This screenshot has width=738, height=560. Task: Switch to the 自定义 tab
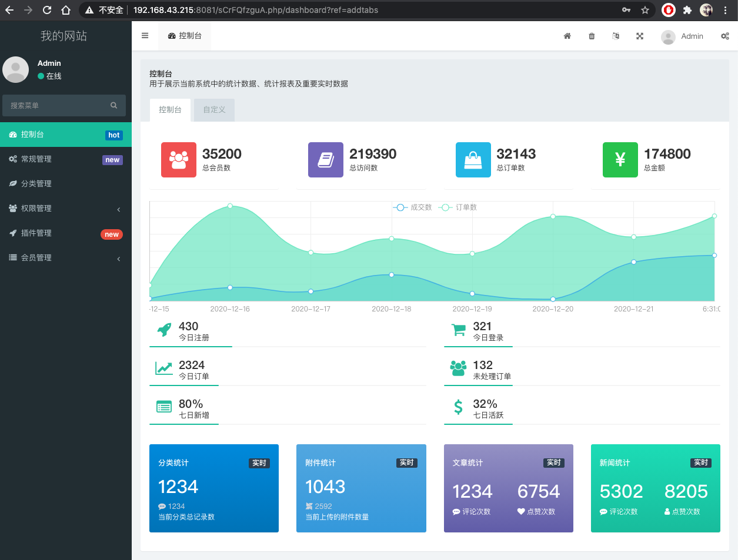point(213,109)
